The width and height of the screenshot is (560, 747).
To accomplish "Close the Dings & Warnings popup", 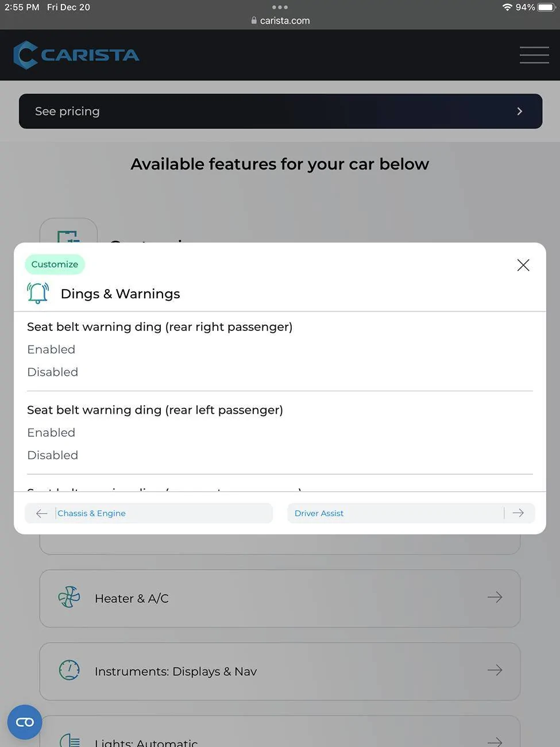I will pyautogui.click(x=523, y=265).
